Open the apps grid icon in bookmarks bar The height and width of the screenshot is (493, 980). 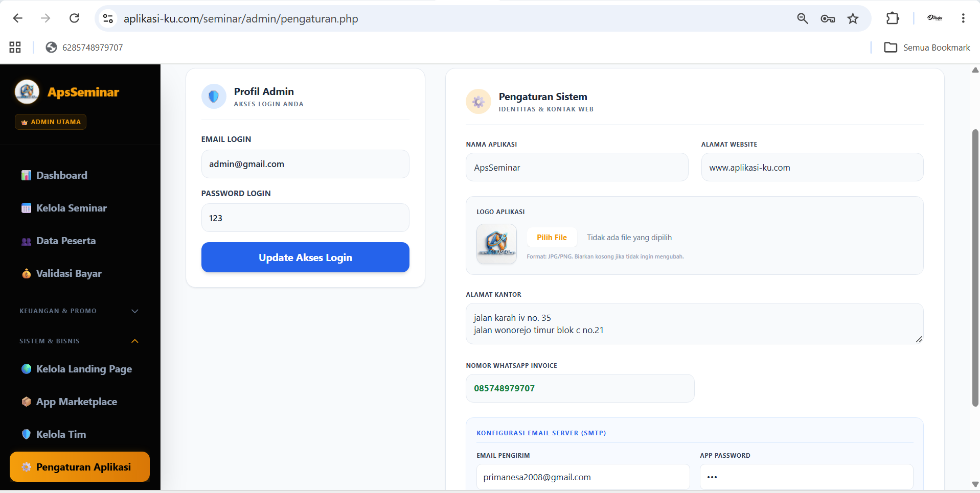pyautogui.click(x=15, y=48)
